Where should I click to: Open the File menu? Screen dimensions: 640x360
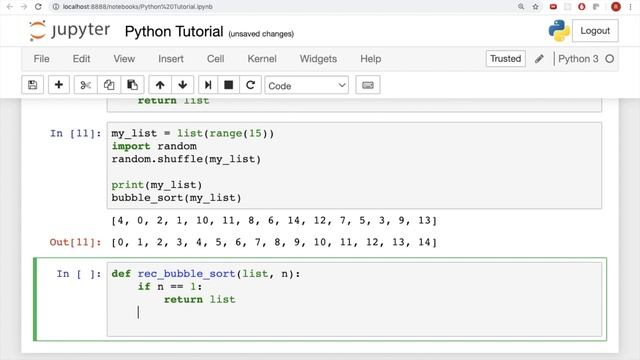(42, 59)
